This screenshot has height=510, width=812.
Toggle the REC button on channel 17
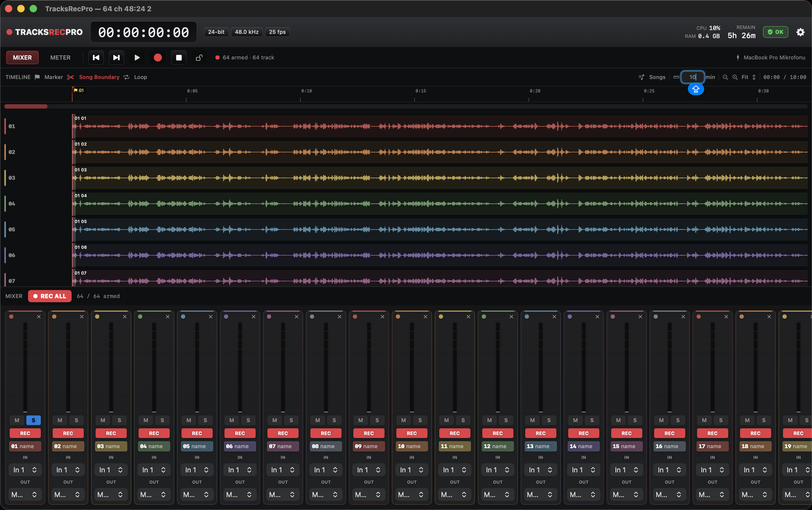(713, 433)
